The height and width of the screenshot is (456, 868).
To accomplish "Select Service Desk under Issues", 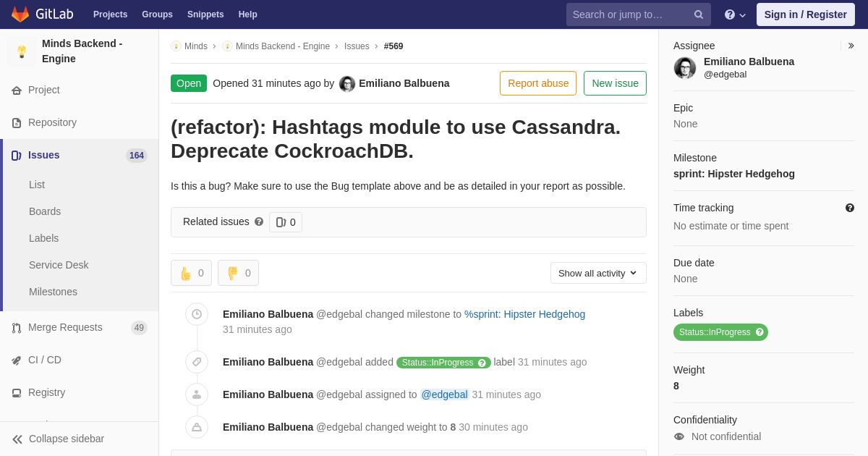I will 59,265.
